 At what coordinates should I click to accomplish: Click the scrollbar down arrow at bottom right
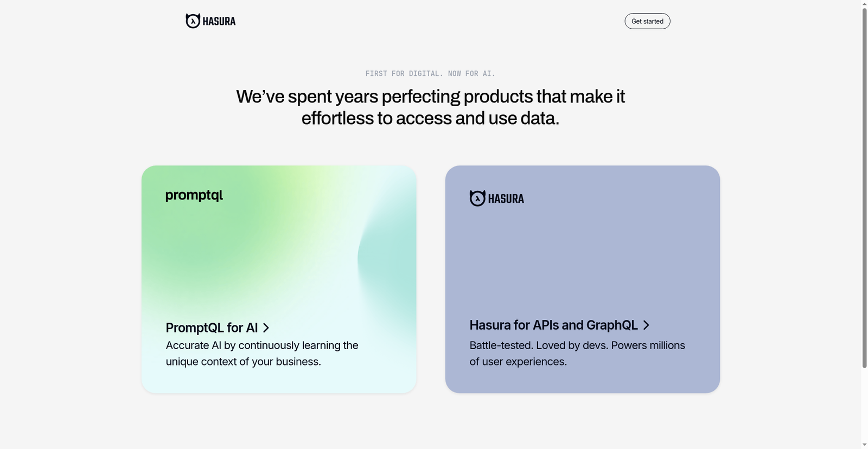point(864,445)
